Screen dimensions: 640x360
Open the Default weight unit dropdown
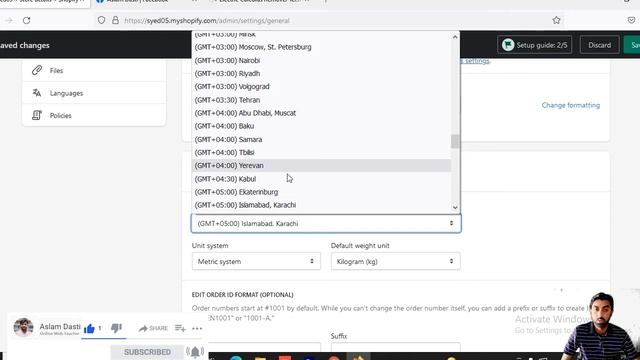pos(396,261)
